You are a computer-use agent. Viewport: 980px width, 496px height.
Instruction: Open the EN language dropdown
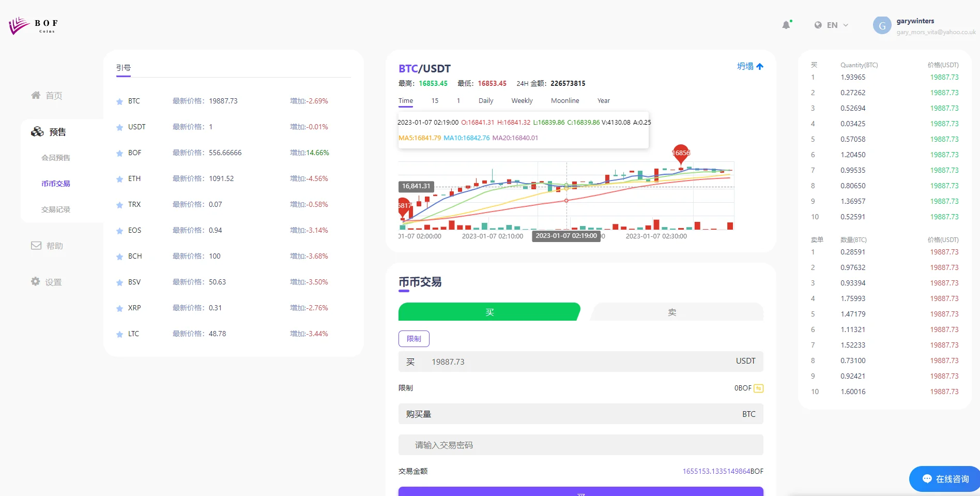[831, 25]
